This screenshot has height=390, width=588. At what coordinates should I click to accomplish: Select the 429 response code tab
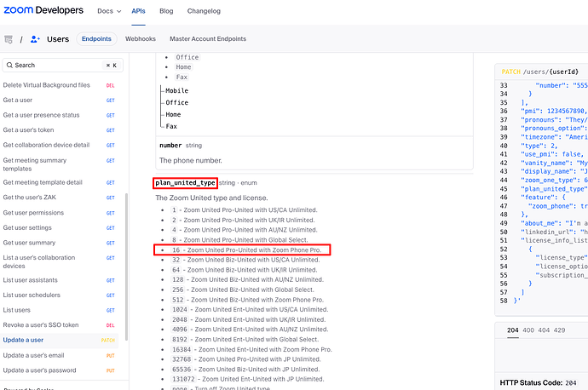[x=559, y=330]
